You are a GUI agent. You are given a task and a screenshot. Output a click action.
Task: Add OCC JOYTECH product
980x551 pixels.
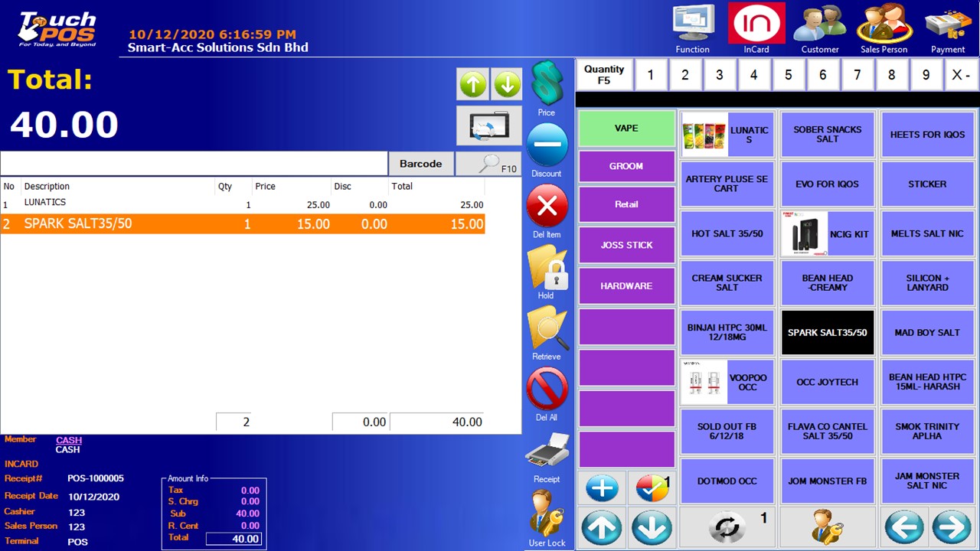point(828,382)
